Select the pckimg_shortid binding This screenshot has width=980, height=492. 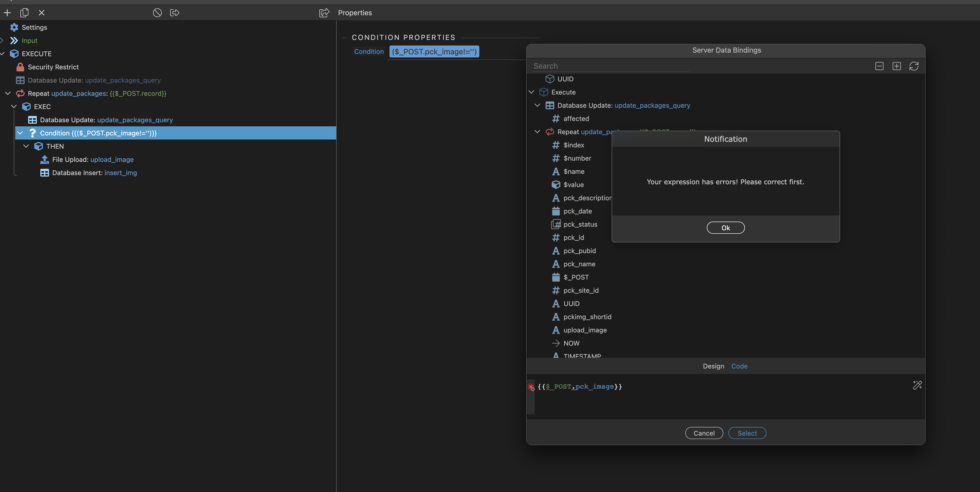[x=587, y=317]
